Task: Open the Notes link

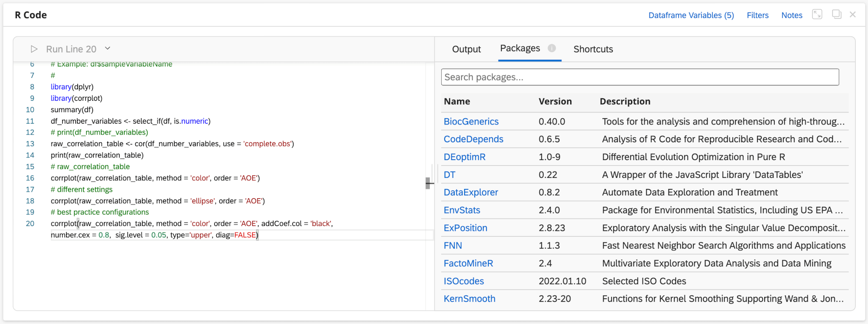Action: tap(792, 15)
